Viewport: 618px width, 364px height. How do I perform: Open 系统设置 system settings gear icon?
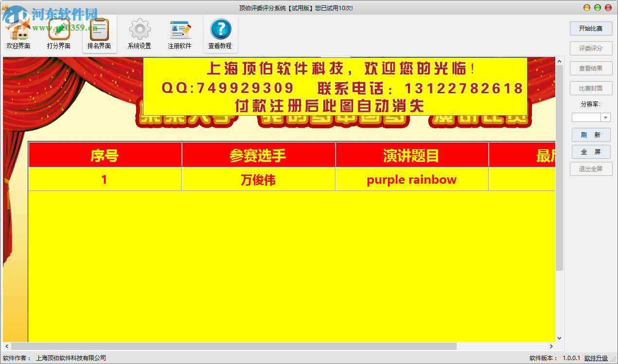[x=140, y=33]
